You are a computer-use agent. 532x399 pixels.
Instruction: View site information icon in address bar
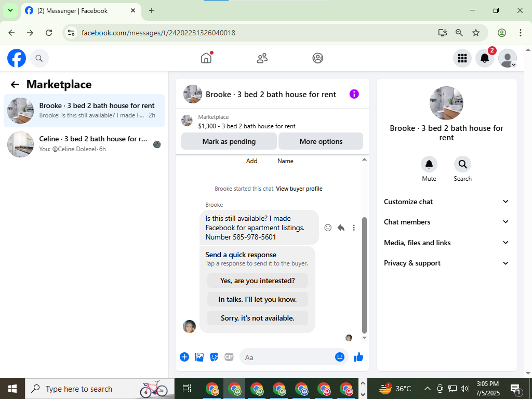pos(71,33)
